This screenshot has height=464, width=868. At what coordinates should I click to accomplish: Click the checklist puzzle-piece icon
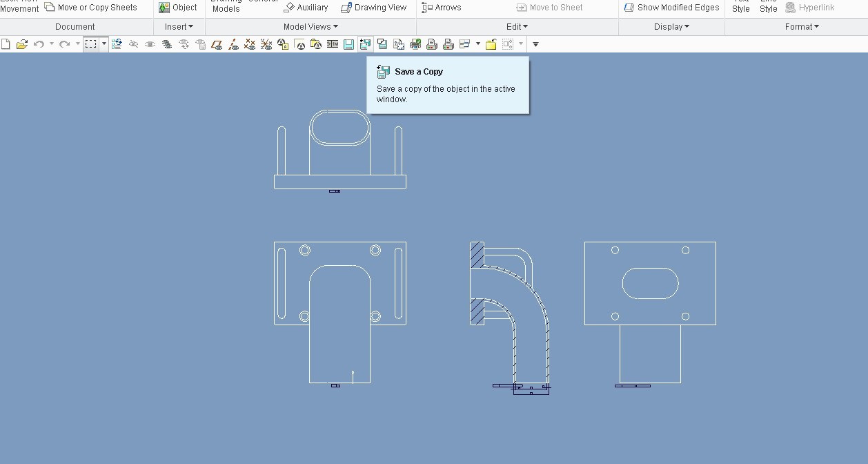click(399, 44)
